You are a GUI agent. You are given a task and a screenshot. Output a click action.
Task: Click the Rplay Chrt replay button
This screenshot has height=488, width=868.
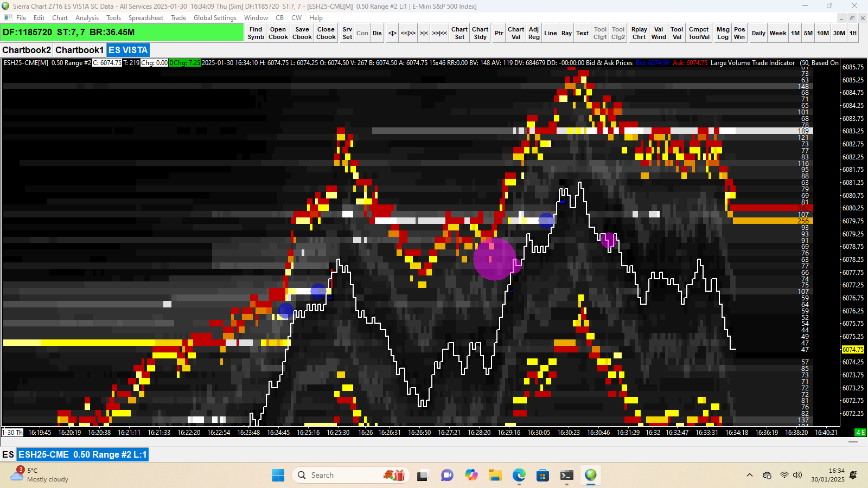(639, 33)
